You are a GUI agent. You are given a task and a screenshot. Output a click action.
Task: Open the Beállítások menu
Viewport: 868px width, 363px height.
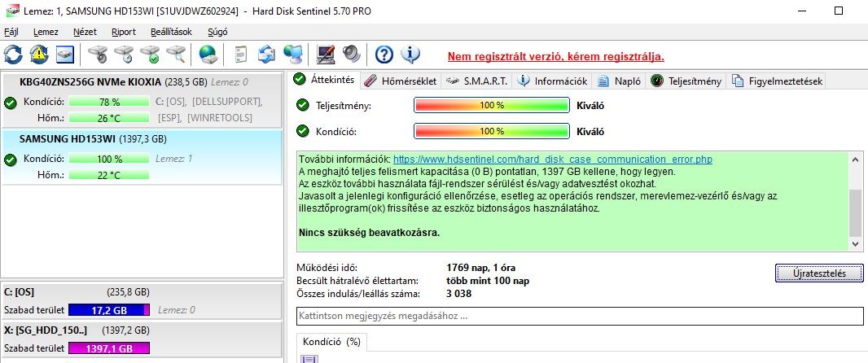coord(171,32)
